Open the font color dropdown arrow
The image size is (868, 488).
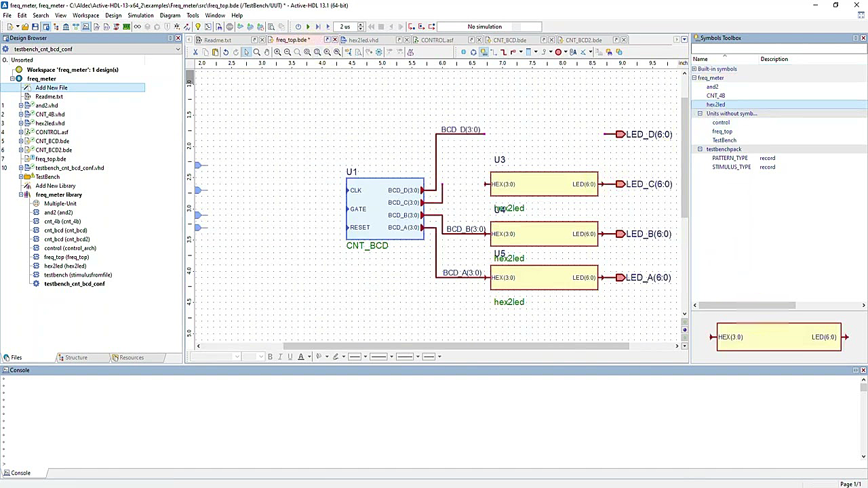pos(309,357)
